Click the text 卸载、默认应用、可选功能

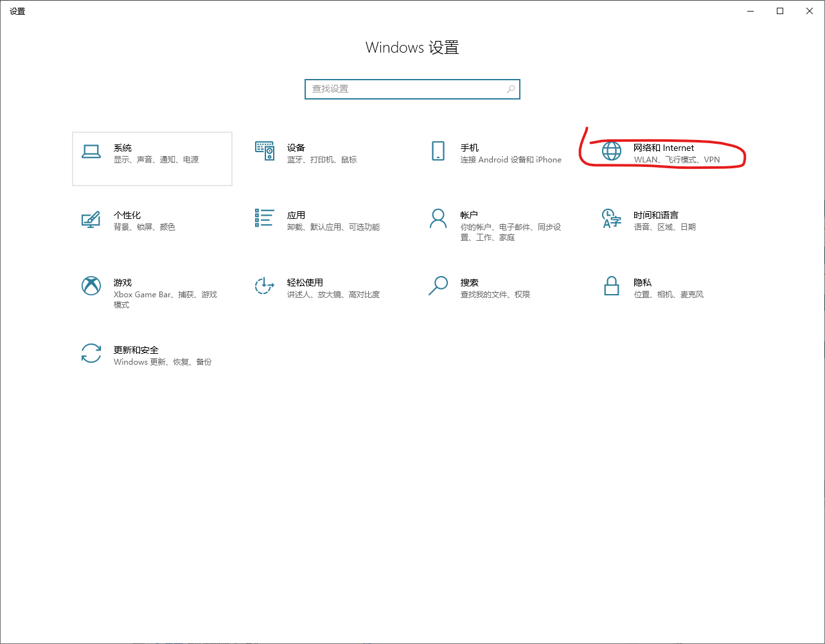333,227
